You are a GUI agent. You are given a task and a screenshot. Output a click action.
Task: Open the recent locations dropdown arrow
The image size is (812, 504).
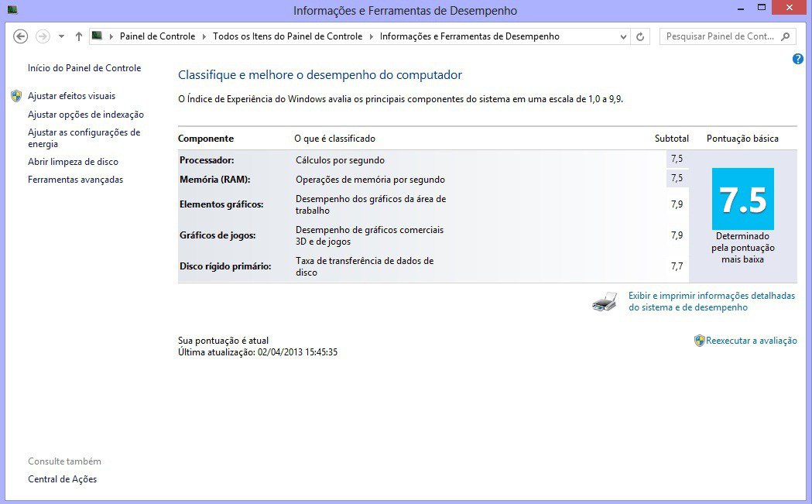62,37
